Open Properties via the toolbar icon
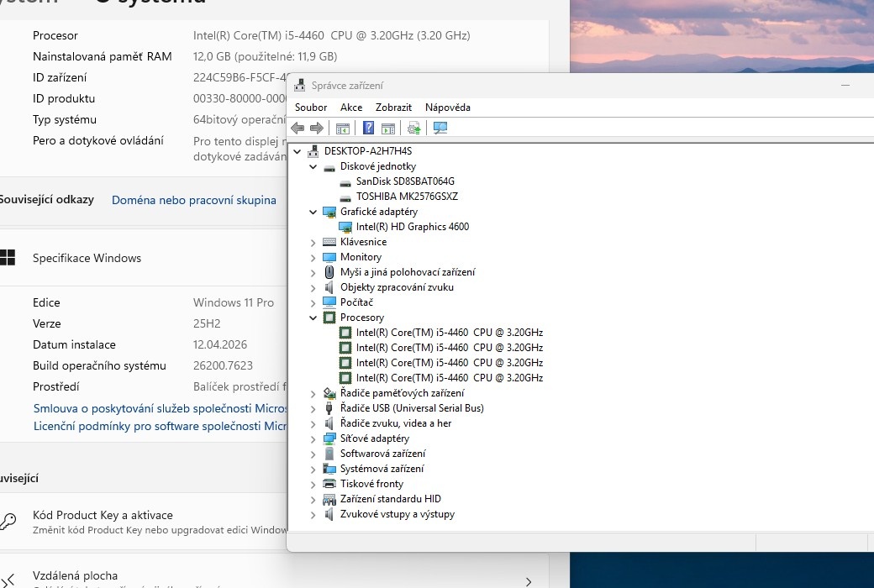874x588 pixels. point(388,128)
